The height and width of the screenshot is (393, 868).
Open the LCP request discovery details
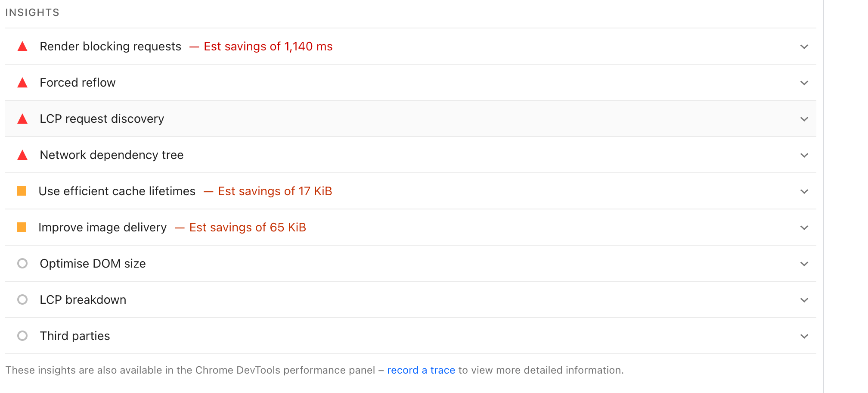click(804, 119)
